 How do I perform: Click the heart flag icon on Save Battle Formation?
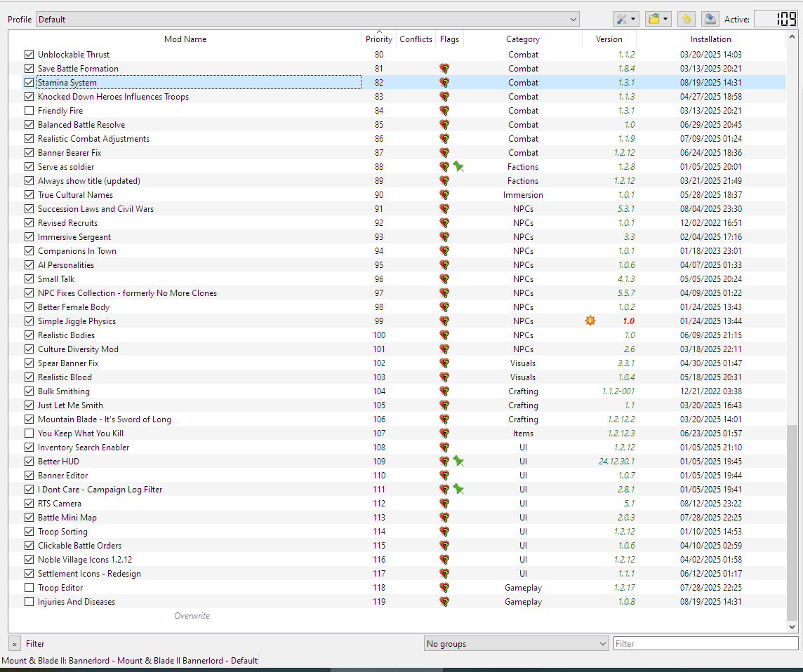coord(444,69)
